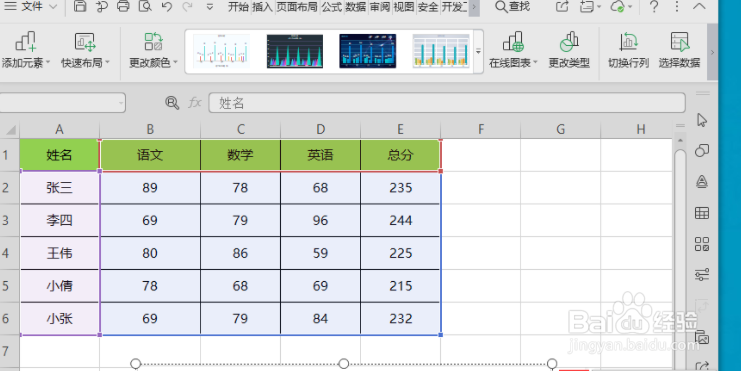Open the 添加元素 dropdown
This screenshot has width=741, height=371.
(x=26, y=50)
